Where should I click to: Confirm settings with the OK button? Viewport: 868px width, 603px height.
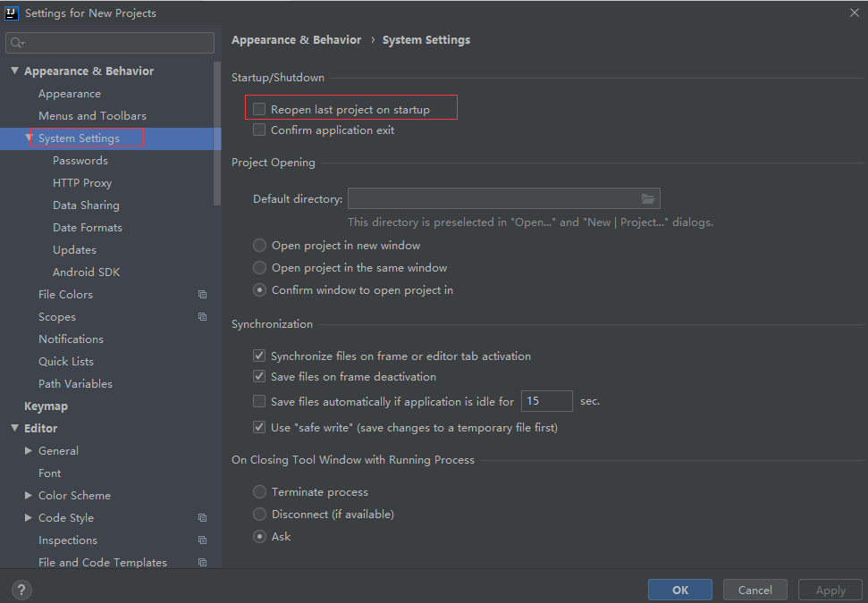click(x=679, y=590)
